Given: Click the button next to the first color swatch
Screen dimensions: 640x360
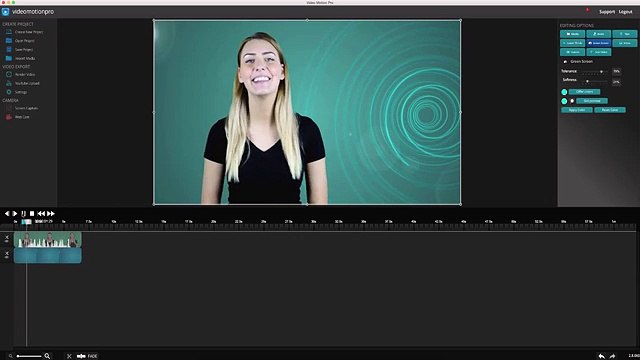Looking at the screenshot, I should click(584, 92).
